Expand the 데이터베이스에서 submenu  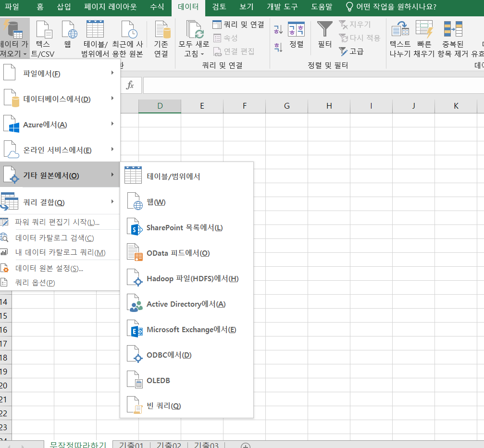click(60, 99)
